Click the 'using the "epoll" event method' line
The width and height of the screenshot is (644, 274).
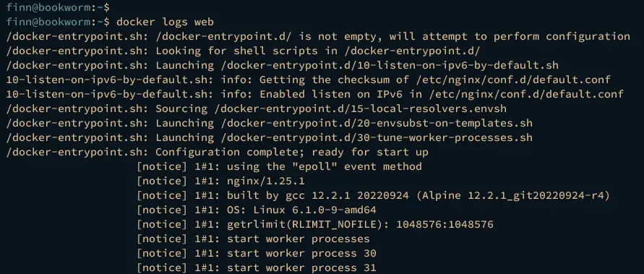[x=279, y=166]
